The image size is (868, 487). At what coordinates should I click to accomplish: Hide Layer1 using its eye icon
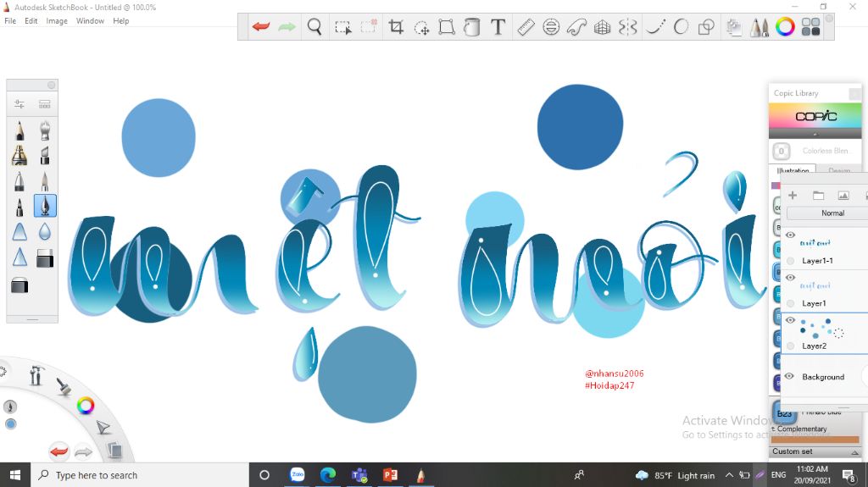790,277
